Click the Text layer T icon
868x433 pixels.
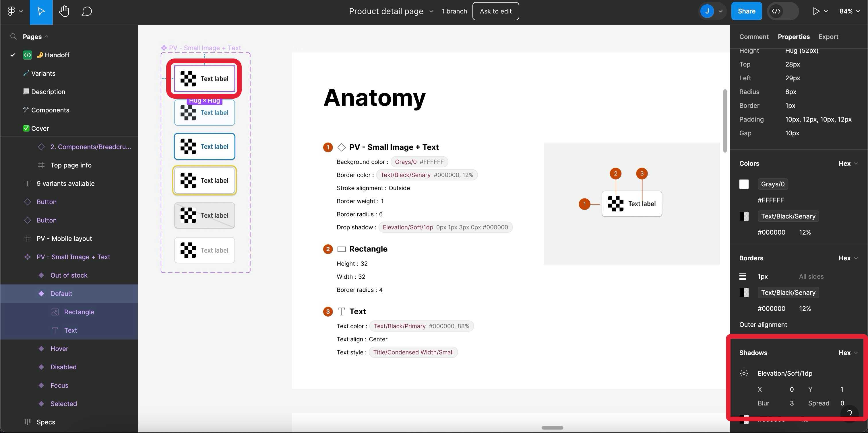(55, 330)
